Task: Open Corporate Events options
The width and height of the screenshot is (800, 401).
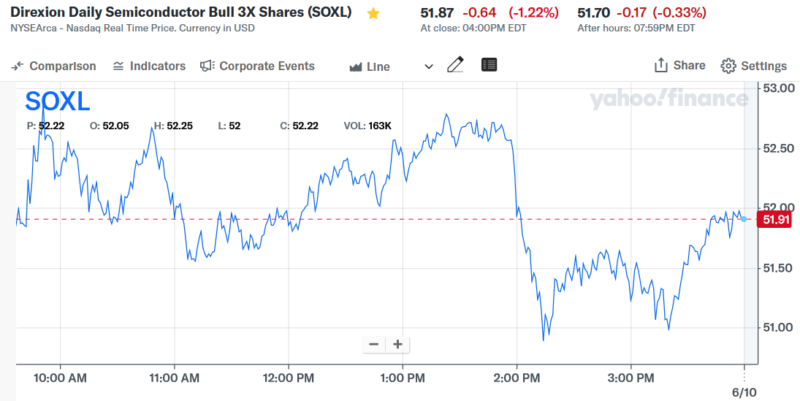Action: (x=257, y=66)
